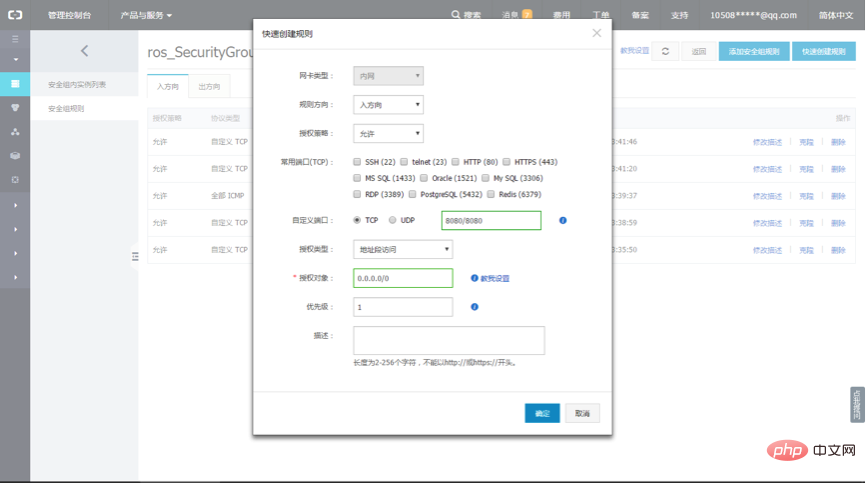Open 支持 in top navigation
The image size is (866, 483).
tap(679, 15)
